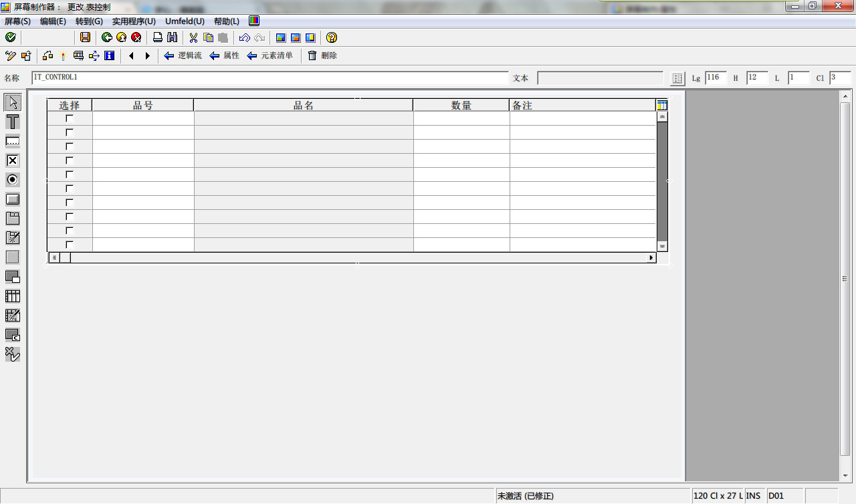Click the green Enter checkmark icon
Viewport: 856px width, 504px height.
pos(10,37)
